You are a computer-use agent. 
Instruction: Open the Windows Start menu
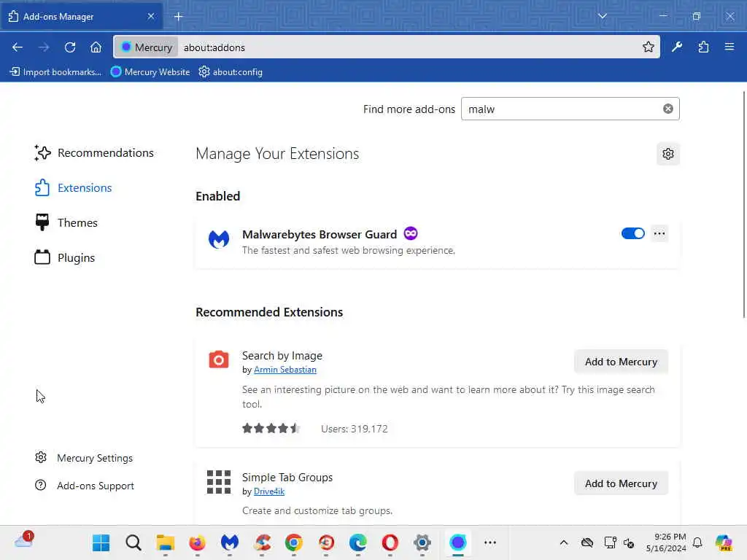[x=101, y=542]
